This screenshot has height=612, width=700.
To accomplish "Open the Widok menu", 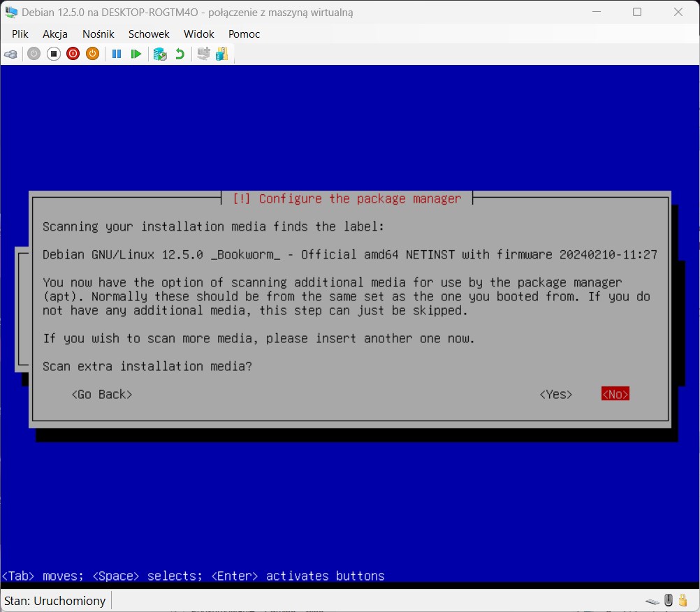I will tap(198, 34).
